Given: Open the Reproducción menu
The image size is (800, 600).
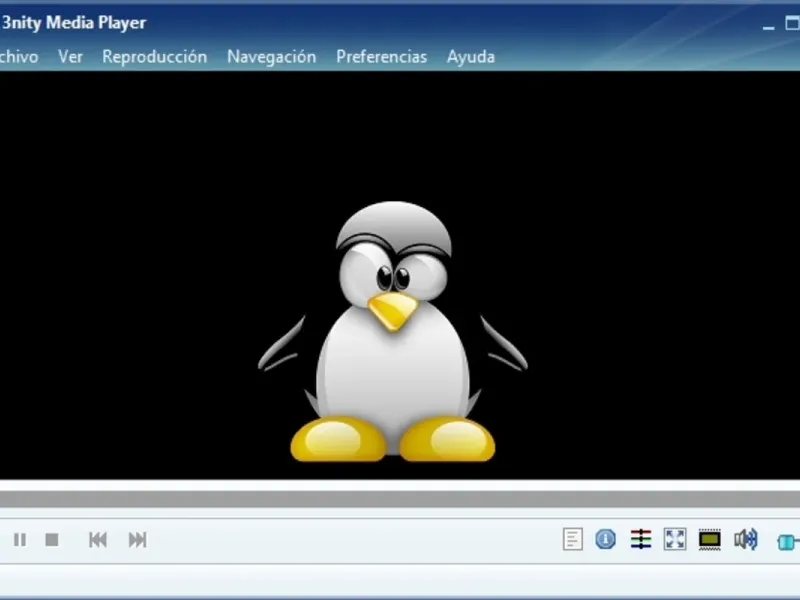Looking at the screenshot, I should (155, 57).
